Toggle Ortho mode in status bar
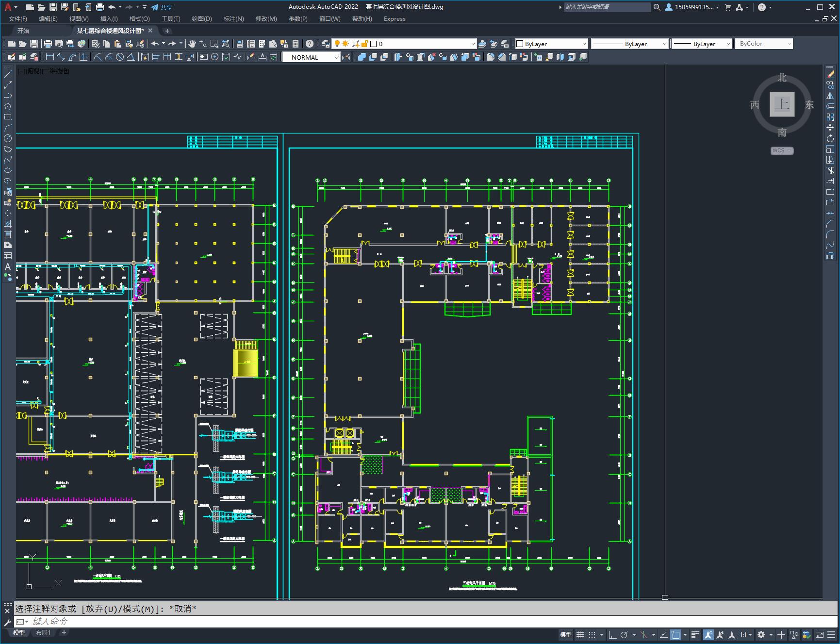This screenshot has height=644, width=840. point(612,635)
